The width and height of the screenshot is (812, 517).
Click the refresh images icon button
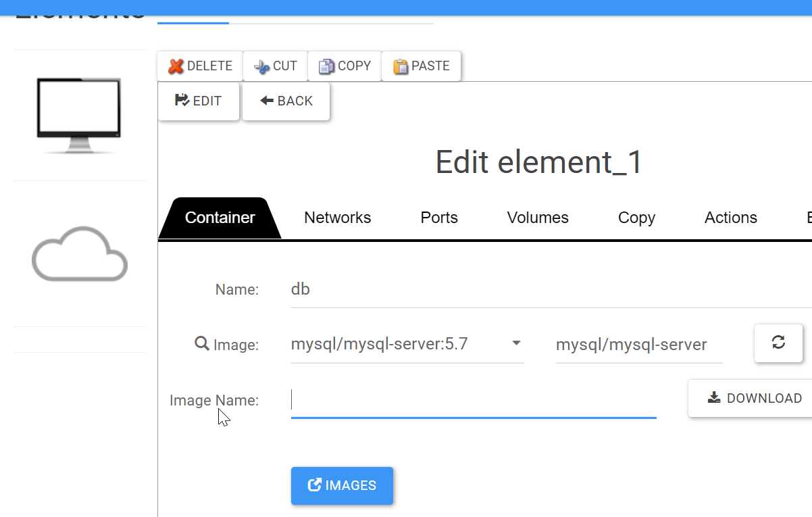pos(778,343)
